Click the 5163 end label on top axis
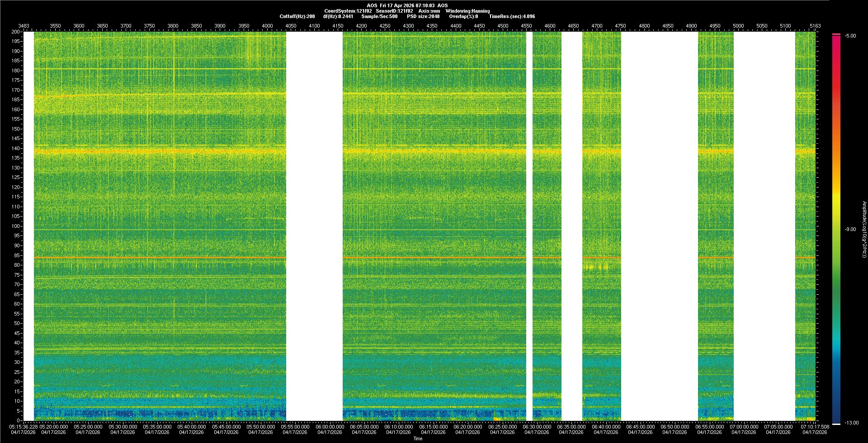Image resolution: width=868 pixels, height=443 pixels. (815, 26)
